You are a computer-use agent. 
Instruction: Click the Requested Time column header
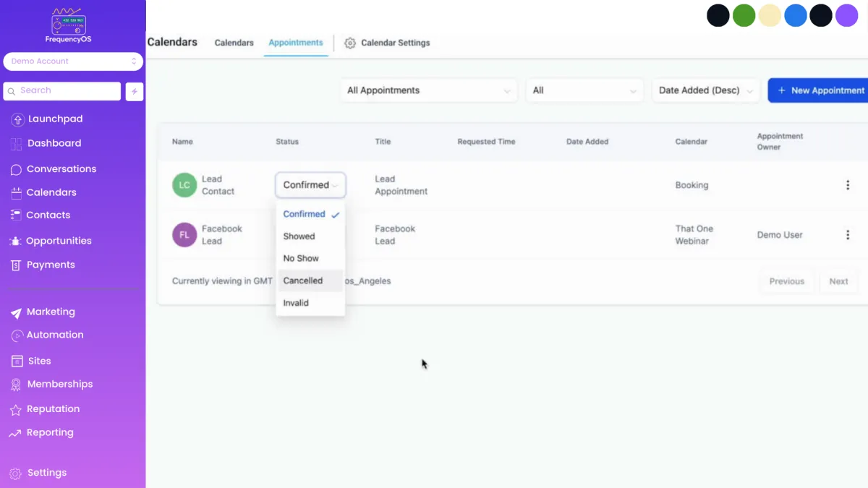[x=486, y=142]
